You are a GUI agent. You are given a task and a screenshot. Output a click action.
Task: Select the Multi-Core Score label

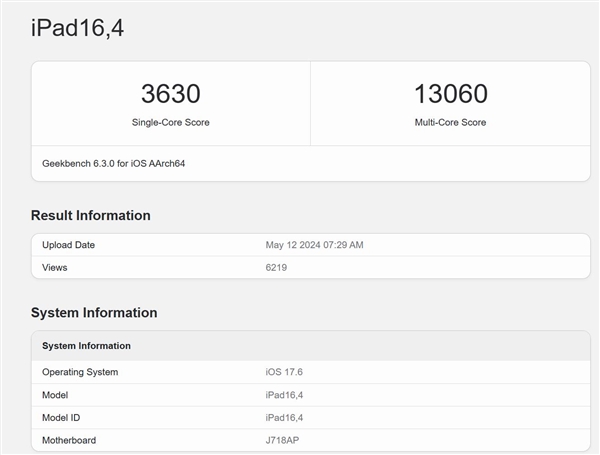(x=450, y=122)
